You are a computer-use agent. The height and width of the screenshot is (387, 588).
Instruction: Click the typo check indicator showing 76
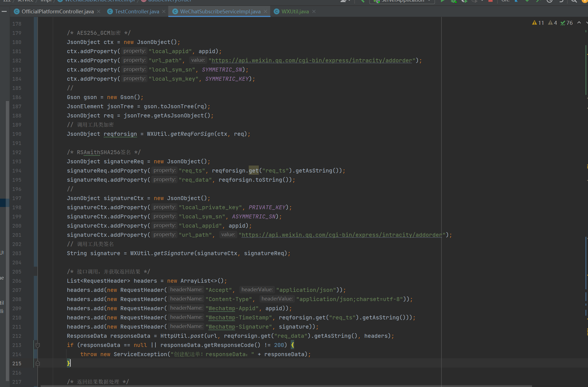click(567, 23)
